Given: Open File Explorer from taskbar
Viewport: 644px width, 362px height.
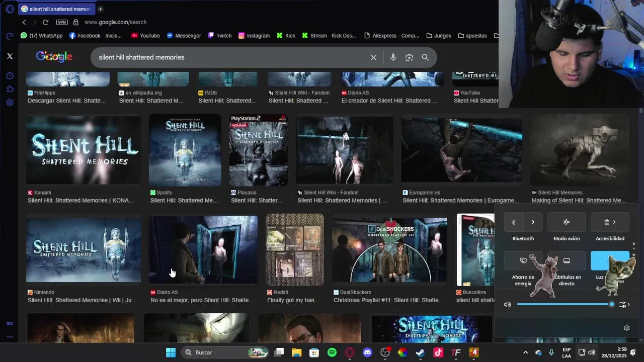Looking at the screenshot, I should pyautogui.click(x=296, y=352).
